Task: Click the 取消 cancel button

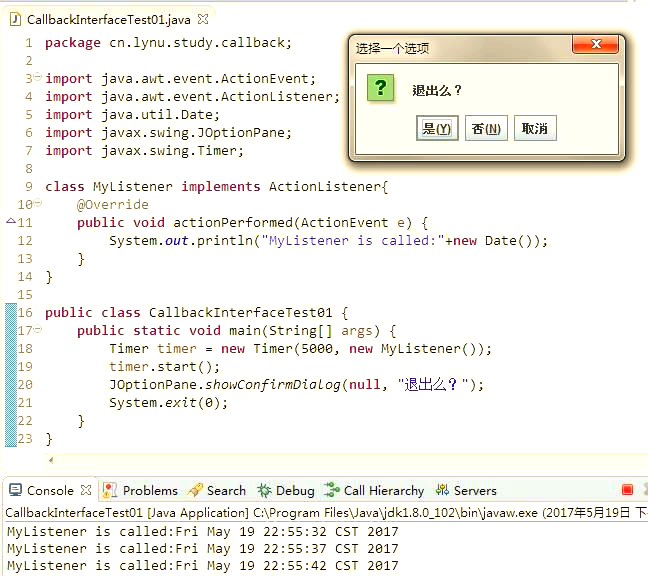Action: (535, 128)
